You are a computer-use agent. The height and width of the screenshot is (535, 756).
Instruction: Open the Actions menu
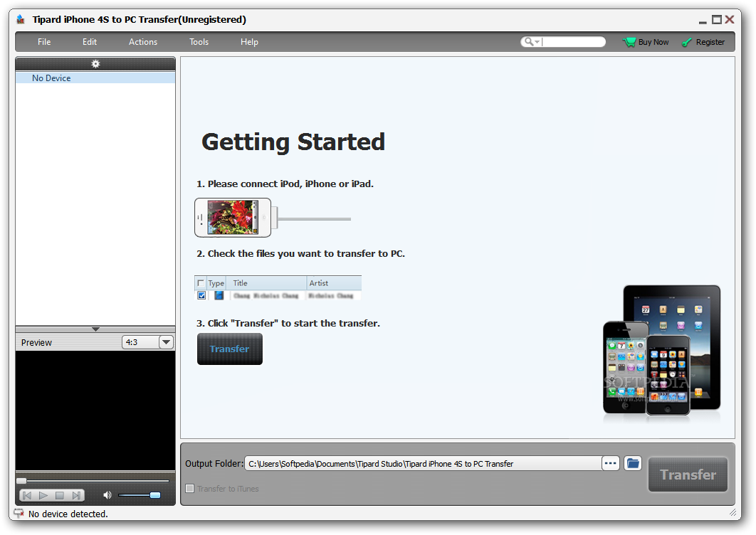pyautogui.click(x=142, y=42)
